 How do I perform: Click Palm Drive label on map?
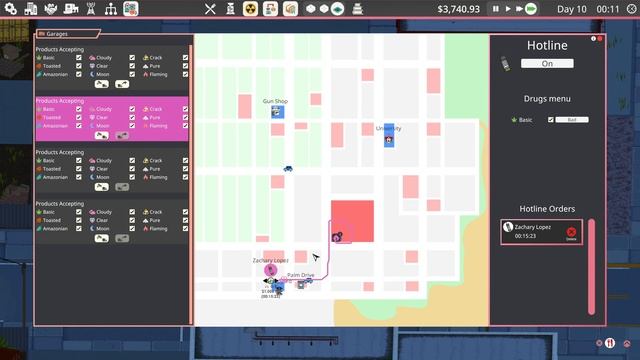point(301,275)
